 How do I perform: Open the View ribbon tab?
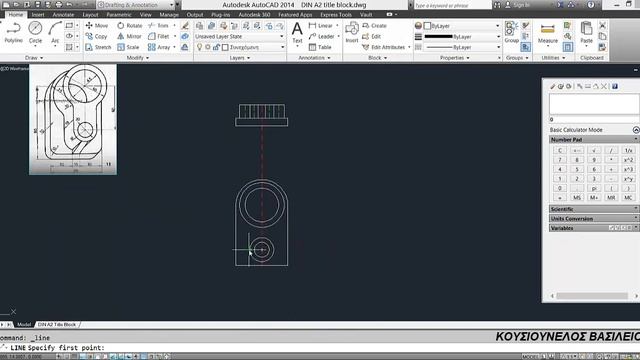pos(145,15)
